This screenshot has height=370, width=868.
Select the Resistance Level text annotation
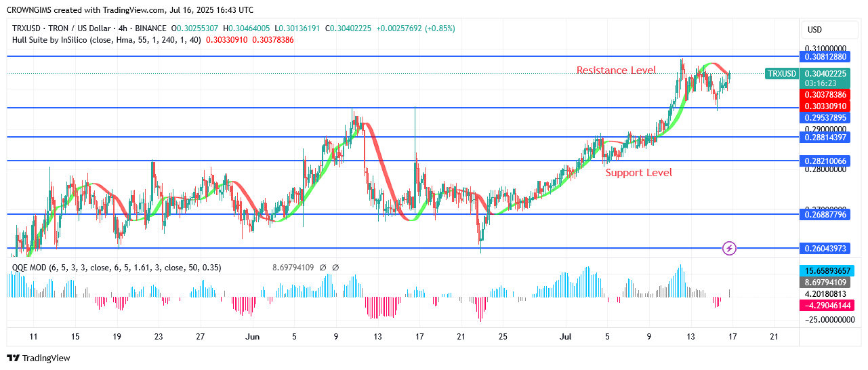616,70
